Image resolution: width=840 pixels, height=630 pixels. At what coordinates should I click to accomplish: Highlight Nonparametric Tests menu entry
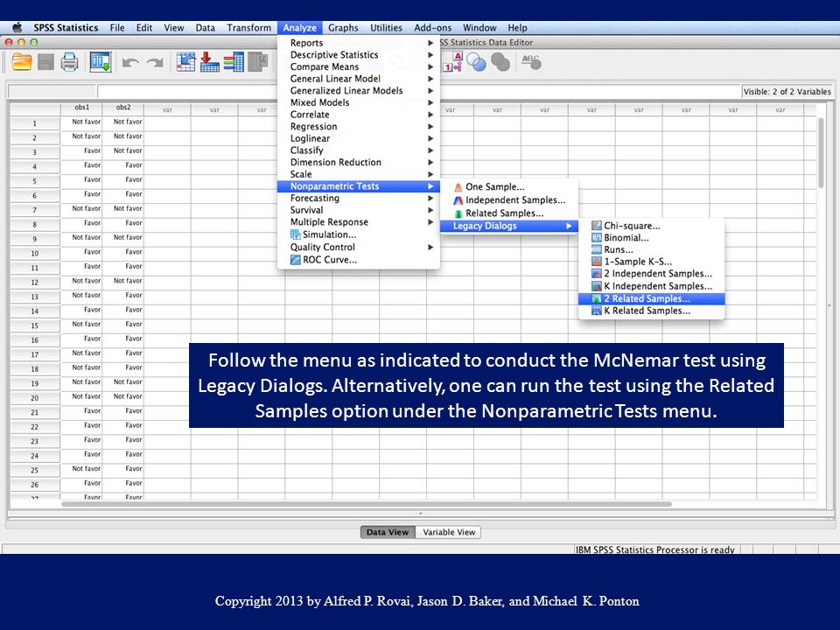coord(359,186)
